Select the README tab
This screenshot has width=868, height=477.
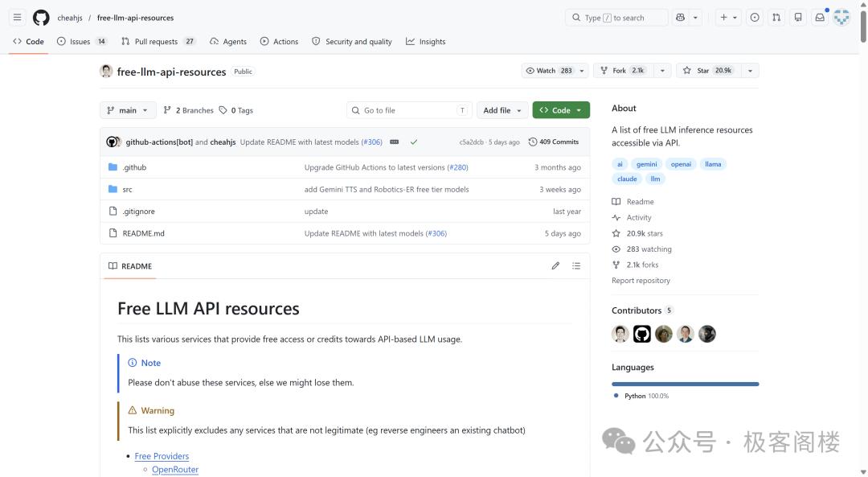tap(130, 266)
